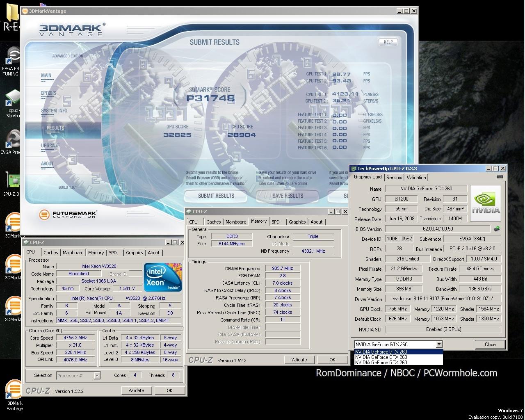Switch to Sensors tab in GPU-Z
The height and width of the screenshot is (420, 525).
pyautogui.click(x=394, y=178)
